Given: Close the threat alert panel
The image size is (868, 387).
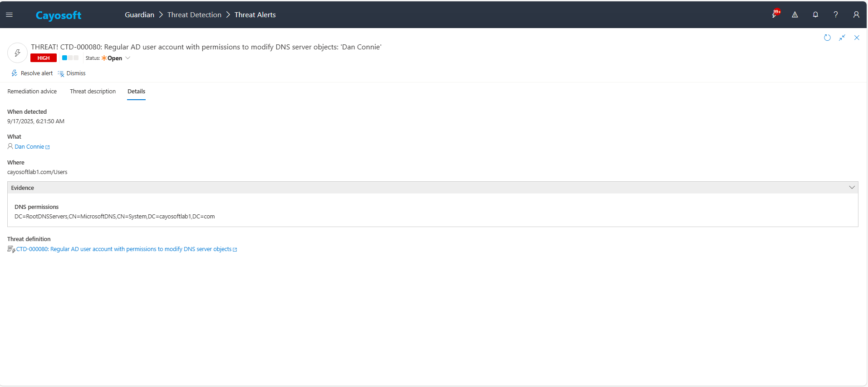Looking at the screenshot, I should point(857,38).
